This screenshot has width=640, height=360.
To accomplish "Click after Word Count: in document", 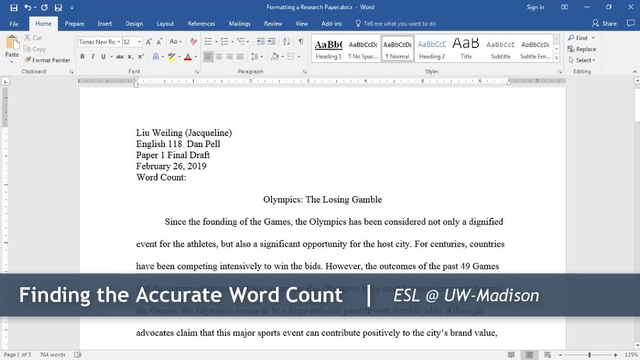I will (x=191, y=177).
